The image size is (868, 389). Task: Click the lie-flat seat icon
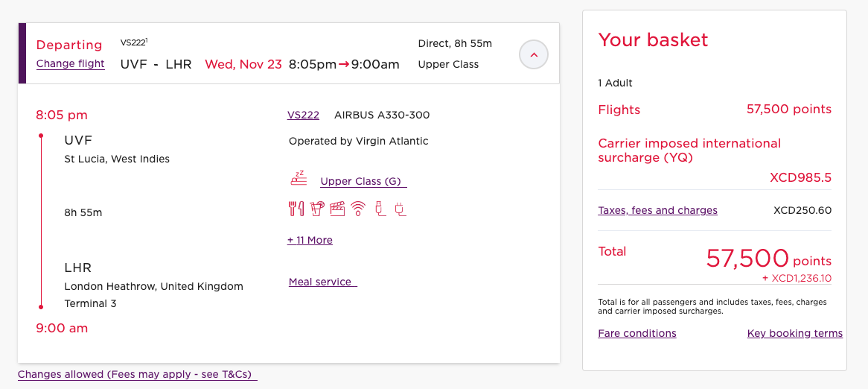pos(299,178)
